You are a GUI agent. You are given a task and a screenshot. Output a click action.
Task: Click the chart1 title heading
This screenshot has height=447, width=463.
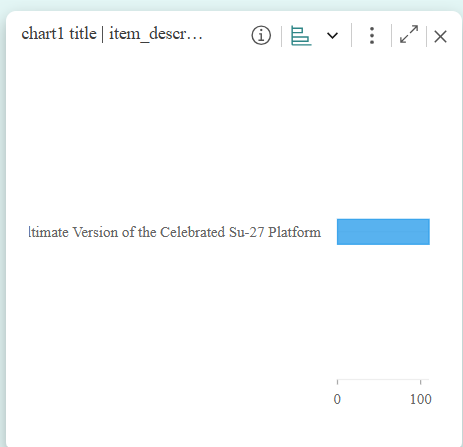click(x=59, y=34)
